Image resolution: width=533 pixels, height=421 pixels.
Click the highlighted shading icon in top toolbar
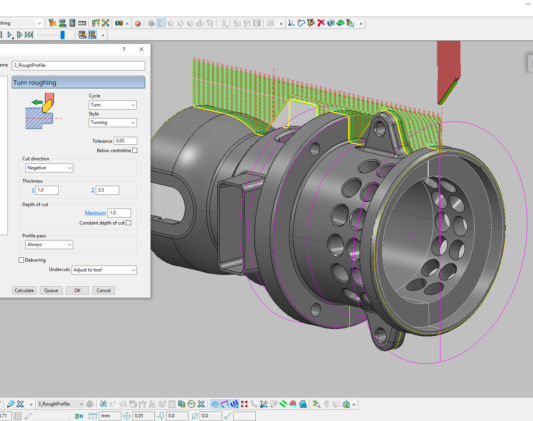pos(161,23)
